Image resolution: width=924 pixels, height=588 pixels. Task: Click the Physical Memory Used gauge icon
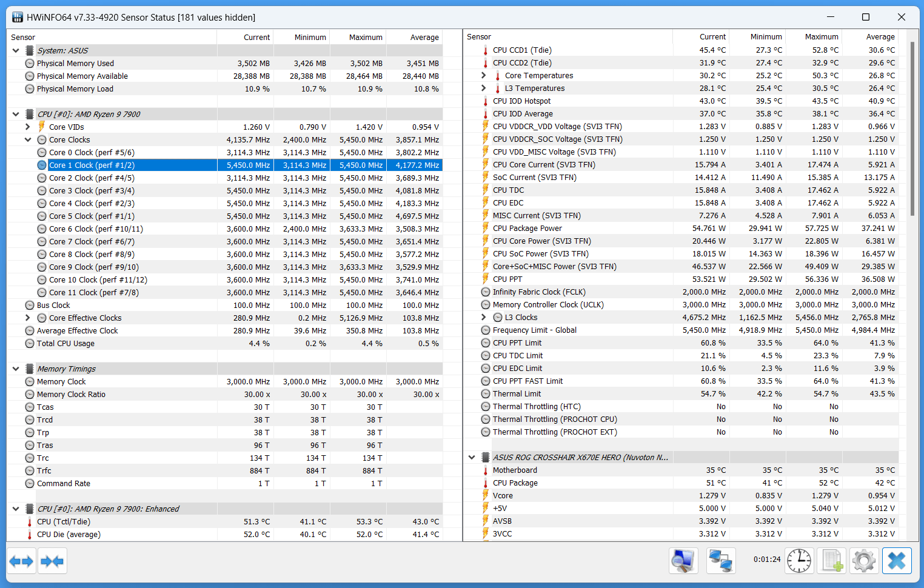[30, 64]
